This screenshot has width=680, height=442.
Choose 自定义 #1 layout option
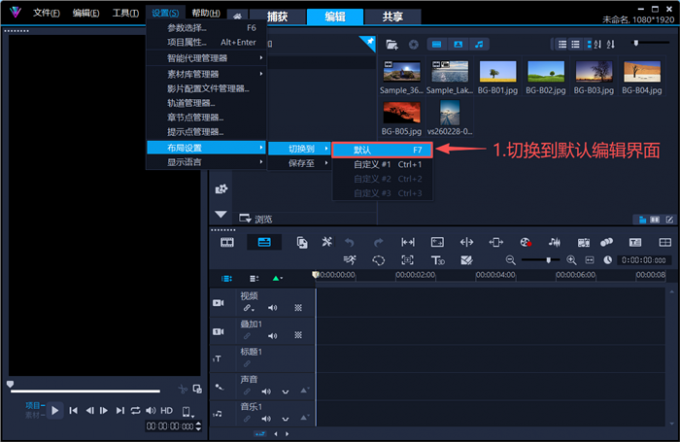click(x=382, y=164)
